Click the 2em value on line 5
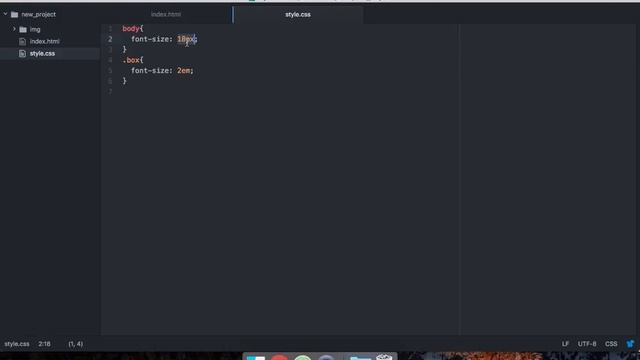This screenshot has height=360, width=640. (x=183, y=71)
